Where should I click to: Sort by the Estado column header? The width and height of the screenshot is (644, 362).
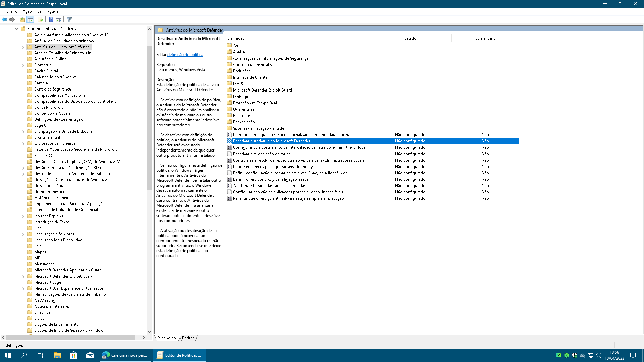(410, 38)
